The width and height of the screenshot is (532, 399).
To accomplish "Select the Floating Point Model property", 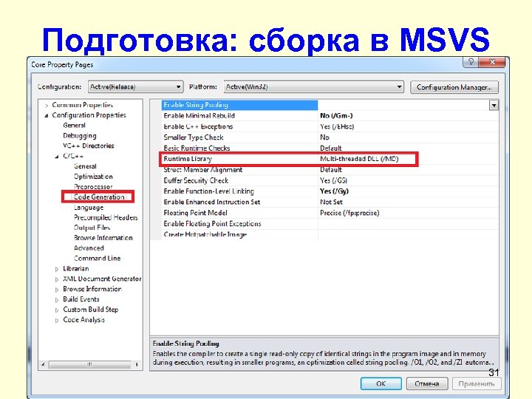I will click(195, 213).
